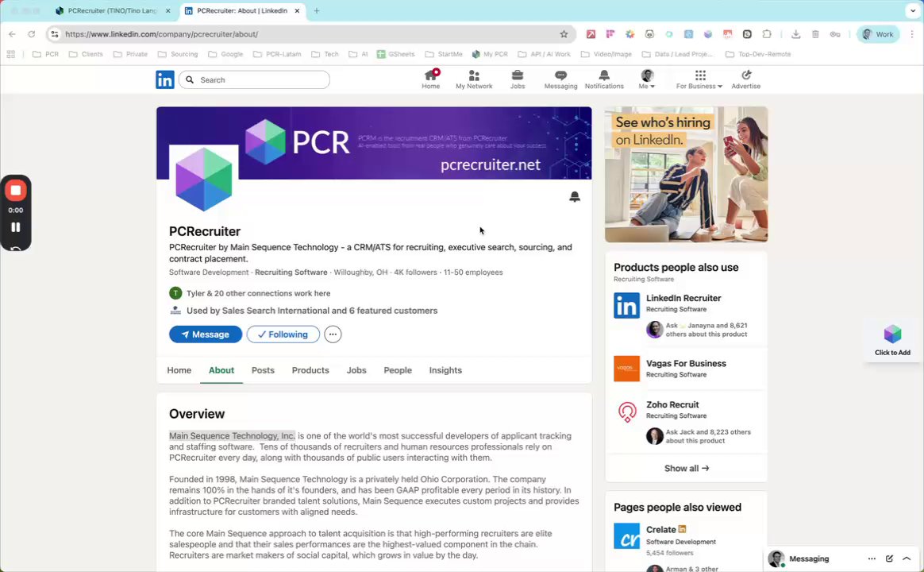Open the Clients bookmarks folder

click(x=86, y=54)
